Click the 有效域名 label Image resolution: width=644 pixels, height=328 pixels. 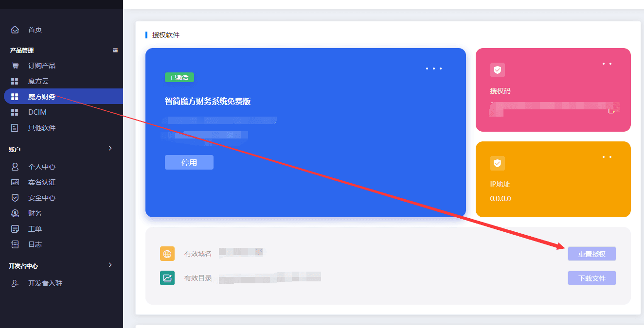[198, 254]
